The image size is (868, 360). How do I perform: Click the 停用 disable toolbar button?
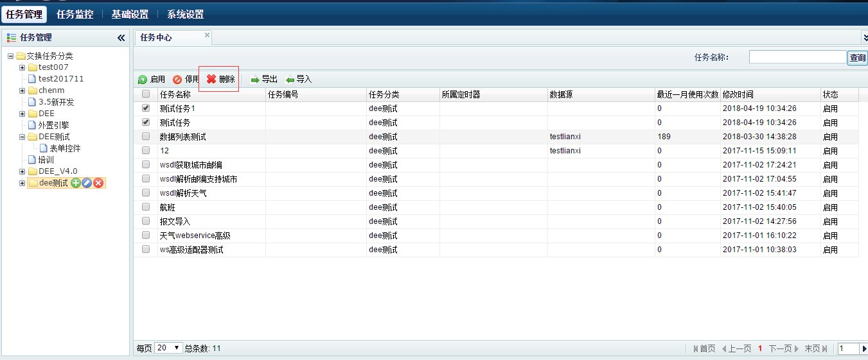(186, 80)
